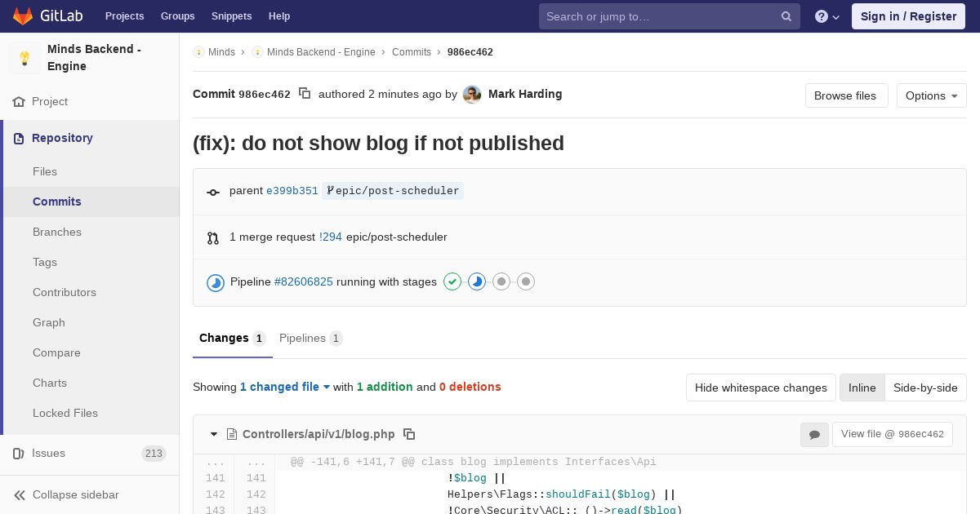This screenshot has width=980, height=514.
Task: Open Charts in the sidebar
Action: point(50,383)
